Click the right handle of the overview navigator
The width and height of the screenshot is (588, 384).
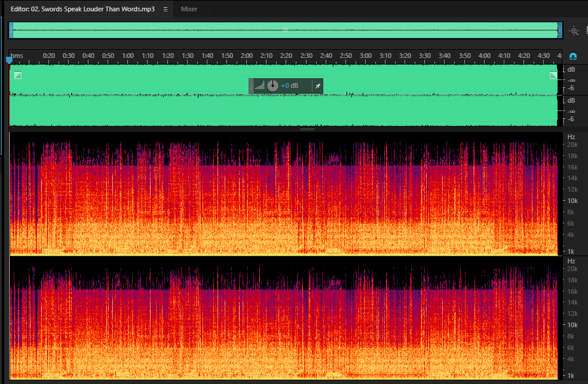click(559, 30)
